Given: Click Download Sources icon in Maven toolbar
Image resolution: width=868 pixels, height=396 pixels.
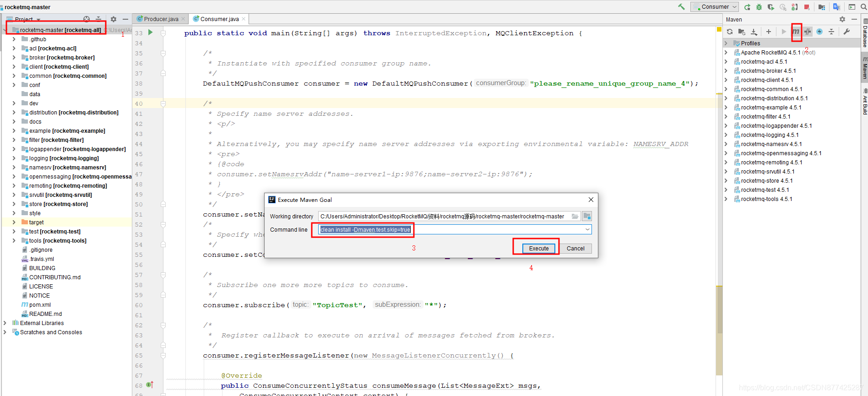Looking at the screenshot, I should point(754,32).
